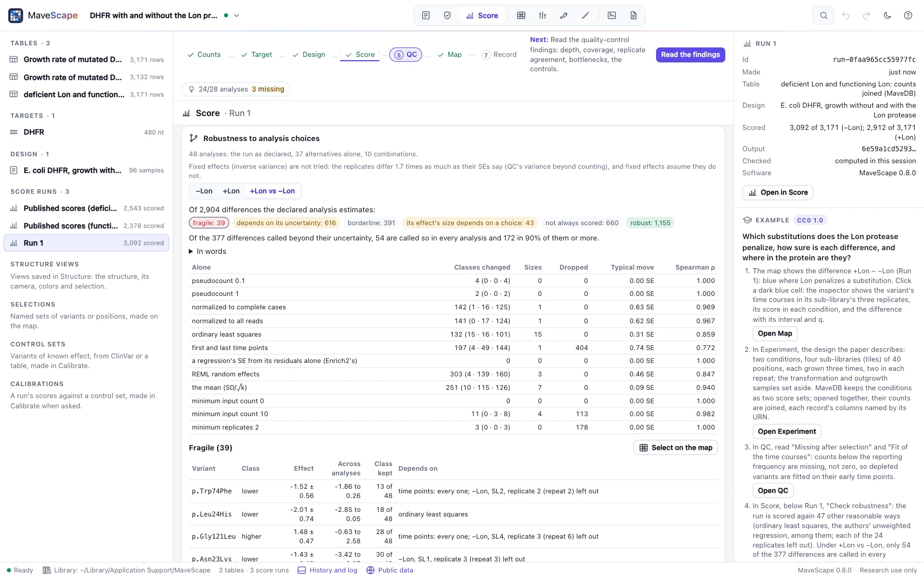Open the project title dropdown chevron
The width and height of the screenshot is (924, 578).
[x=237, y=15]
